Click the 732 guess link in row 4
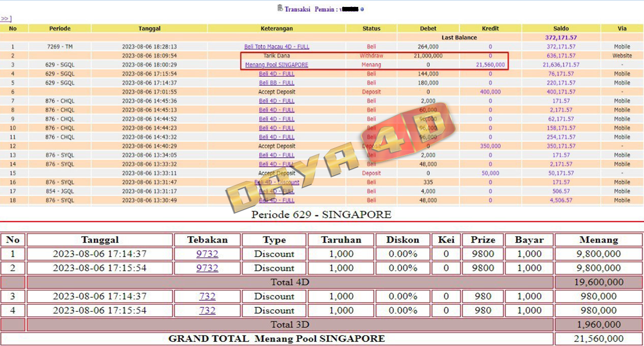Viewport: 644px width, 346px height. [x=207, y=310]
